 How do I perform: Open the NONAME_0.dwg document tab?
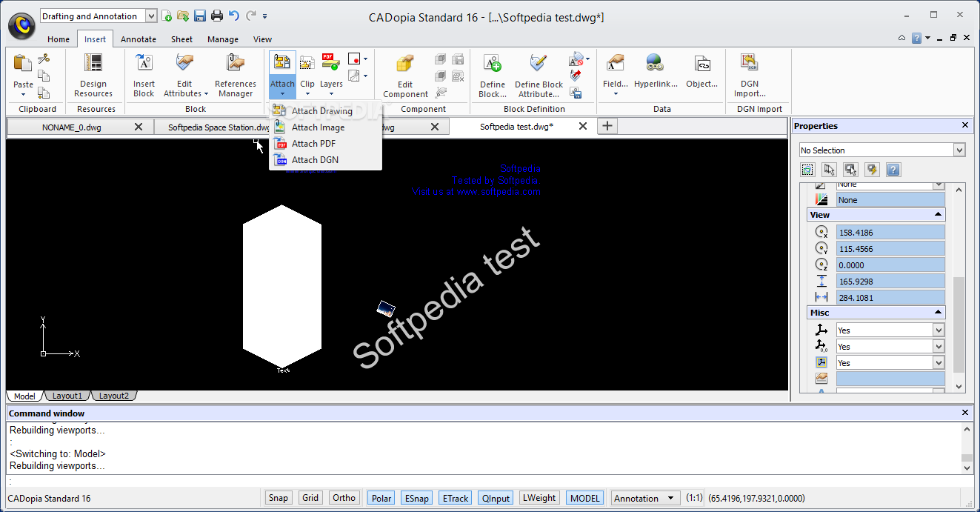pyautogui.click(x=71, y=127)
